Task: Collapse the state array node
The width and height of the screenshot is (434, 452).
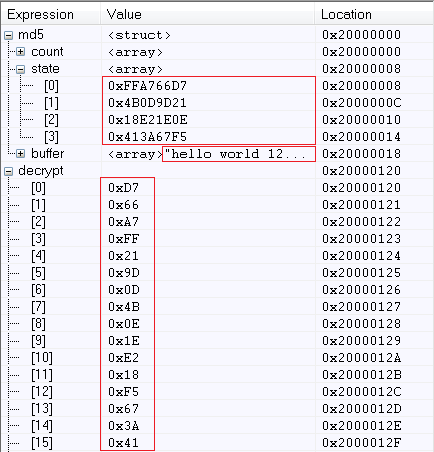Action: pyautogui.click(x=21, y=69)
